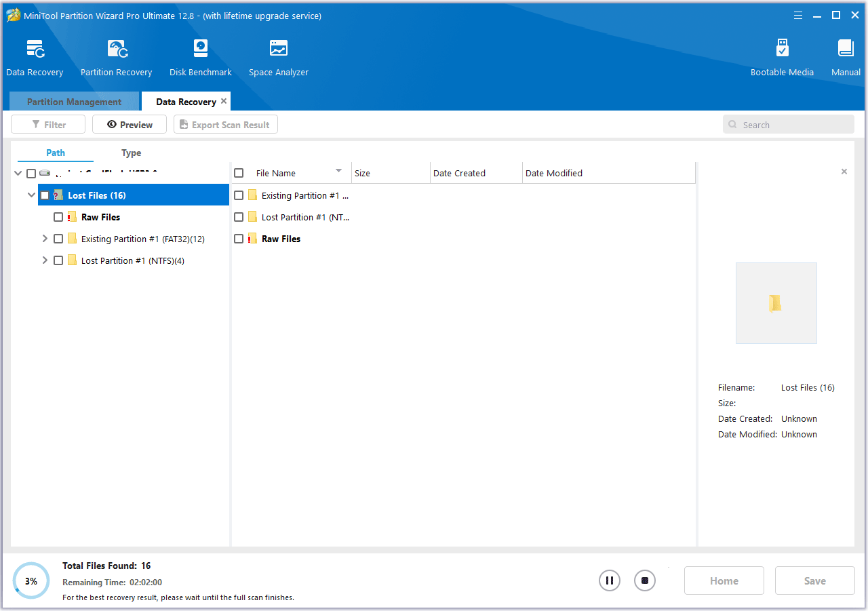Select Existing Partition #1 (FAT32)(12) label

143,239
